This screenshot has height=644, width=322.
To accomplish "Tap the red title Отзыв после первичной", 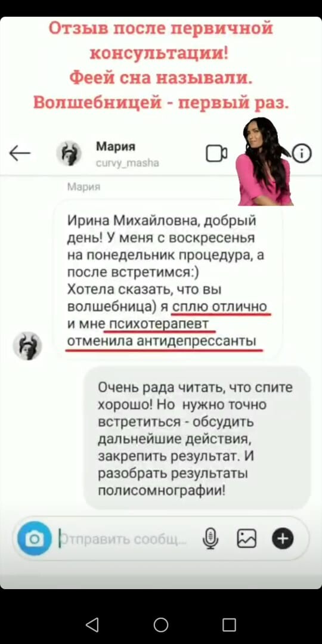I will (161, 29).
